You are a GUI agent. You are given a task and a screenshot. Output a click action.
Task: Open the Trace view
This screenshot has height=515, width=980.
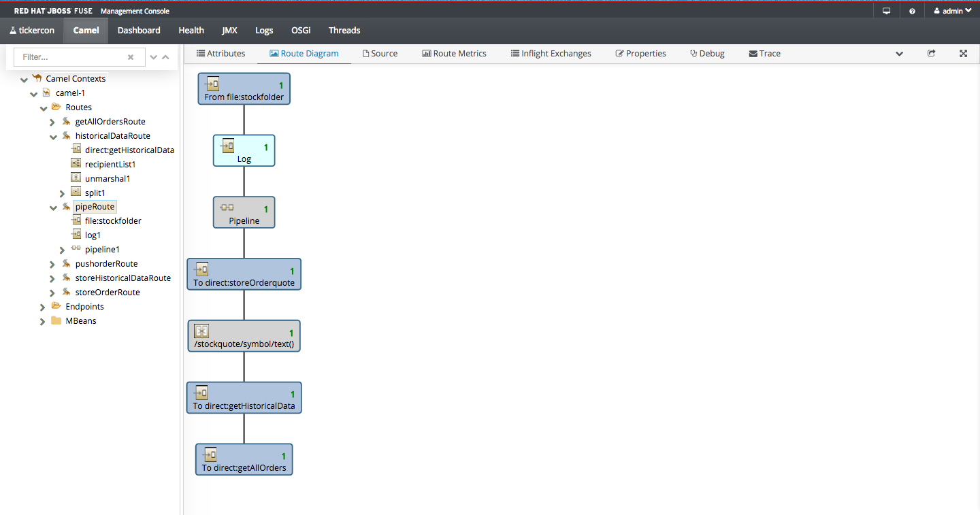pos(764,53)
